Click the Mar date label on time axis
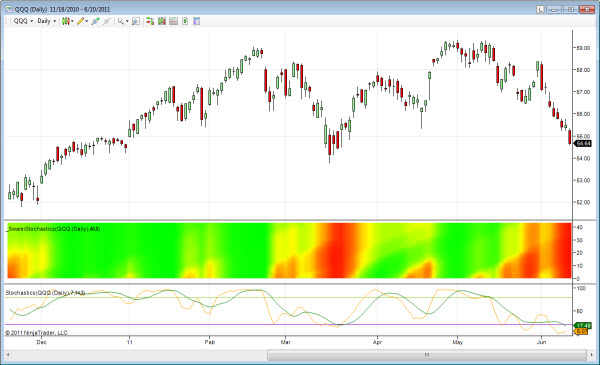The image size is (600, 365). pyautogui.click(x=285, y=342)
